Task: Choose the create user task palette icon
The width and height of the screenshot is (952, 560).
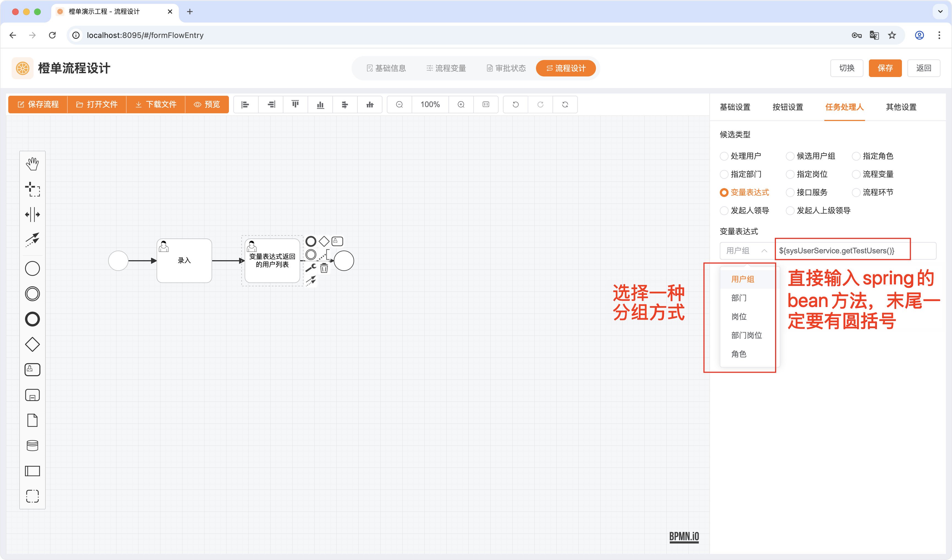Action: click(x=32, y=369)
